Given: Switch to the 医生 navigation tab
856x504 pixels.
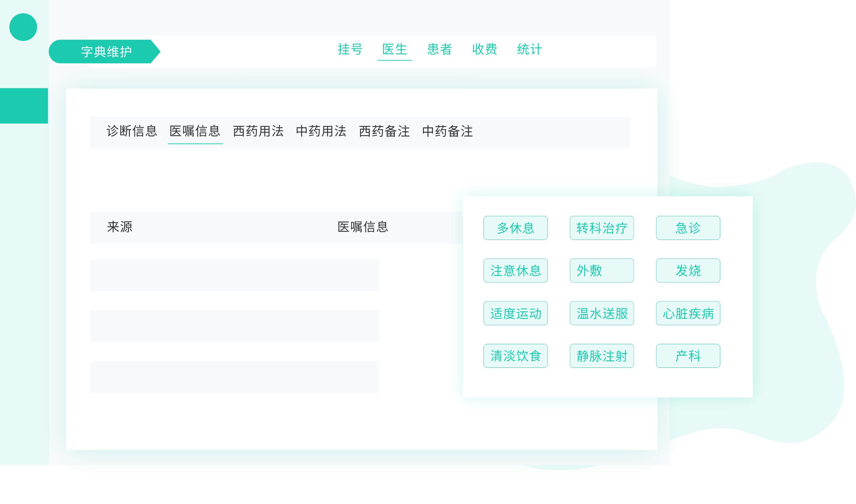Looking at the screenshot, I should [x=394, y=49].
